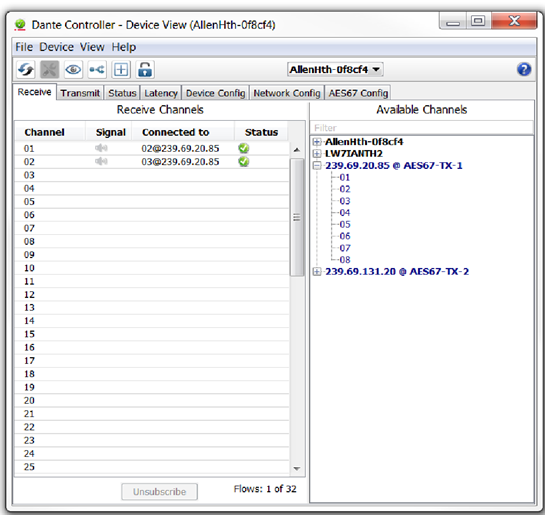Click the scrollbar down arrow
This screenshot has width=545, height=515.
pyautogui.click(x=296, y=468)
